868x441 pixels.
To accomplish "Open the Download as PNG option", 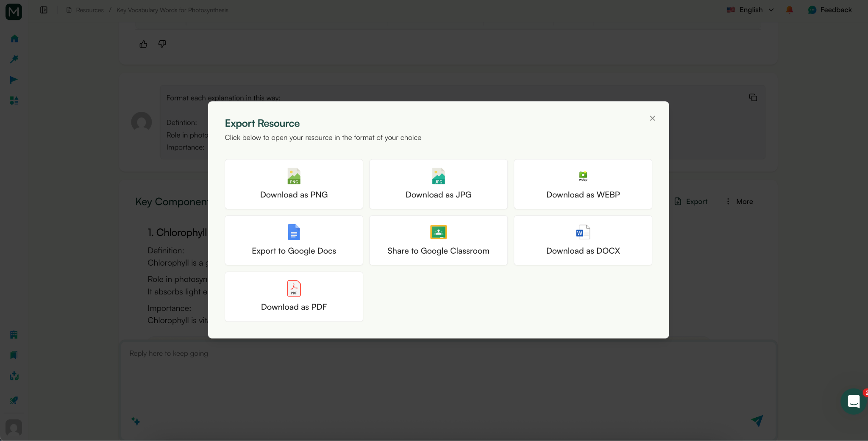I will 293,184.
